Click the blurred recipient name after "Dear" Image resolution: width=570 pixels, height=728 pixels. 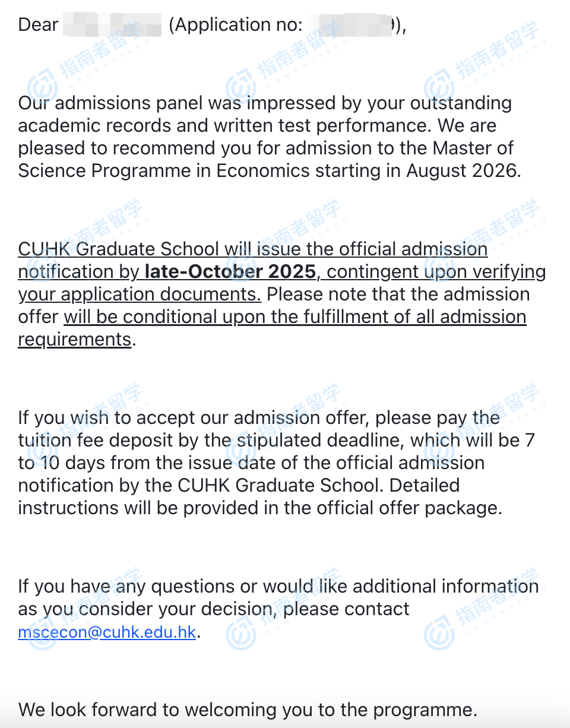click(x=112, y=26)
